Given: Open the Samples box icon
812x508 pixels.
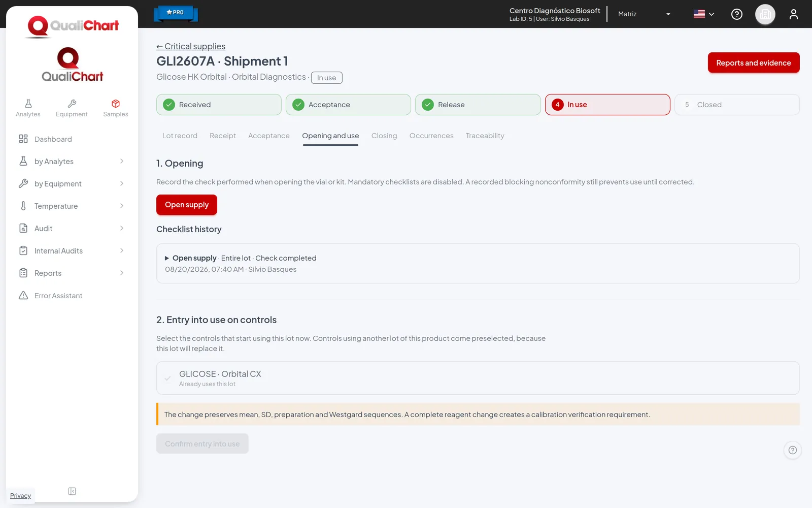Looking at the screenshot, I should tap(116, 108).
